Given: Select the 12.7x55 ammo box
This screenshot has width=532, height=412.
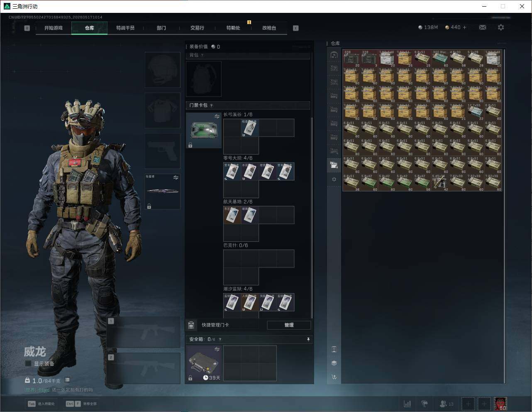Looking at the screenshot, I should tap(476, 111).
